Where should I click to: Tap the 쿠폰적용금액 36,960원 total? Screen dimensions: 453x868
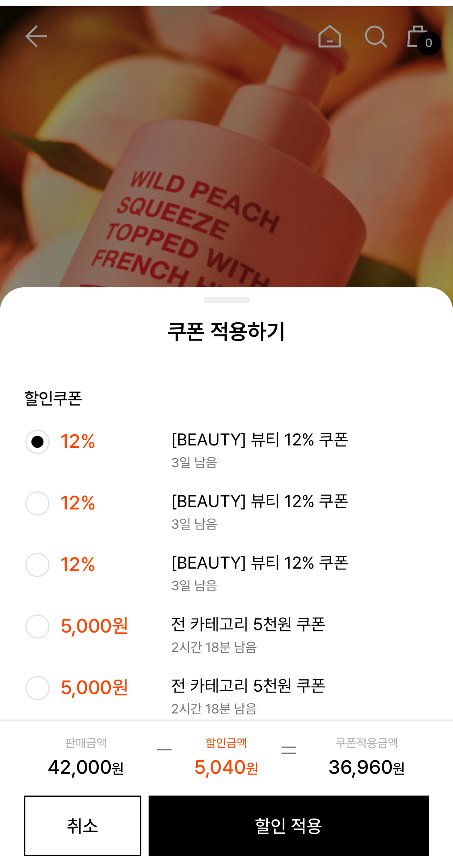tap(366, 767)
